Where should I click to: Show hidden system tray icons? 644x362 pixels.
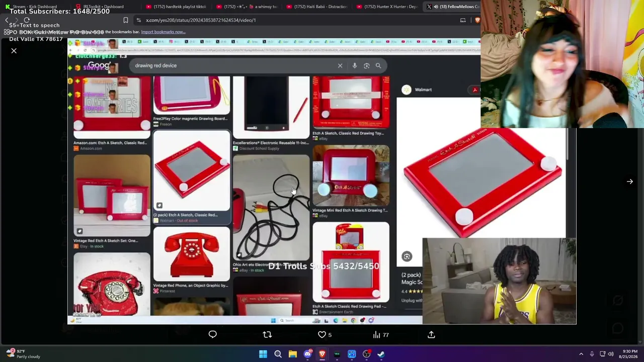click(581, 354)
